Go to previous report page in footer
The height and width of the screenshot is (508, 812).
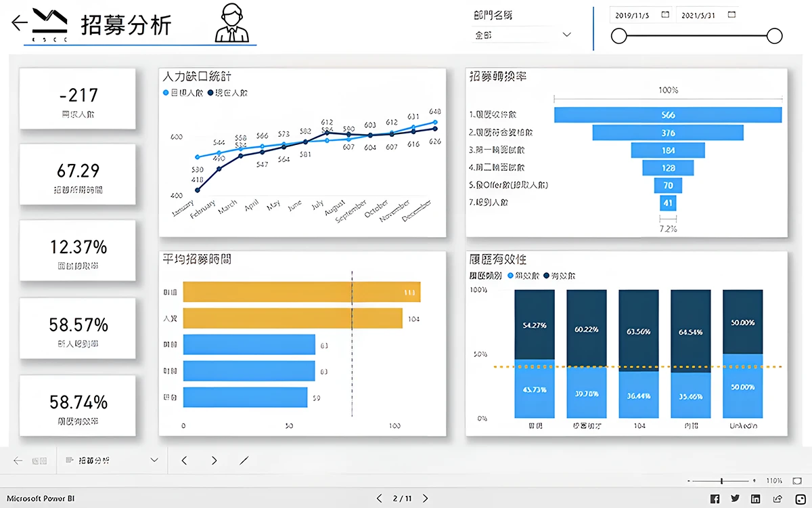point(379,499)
